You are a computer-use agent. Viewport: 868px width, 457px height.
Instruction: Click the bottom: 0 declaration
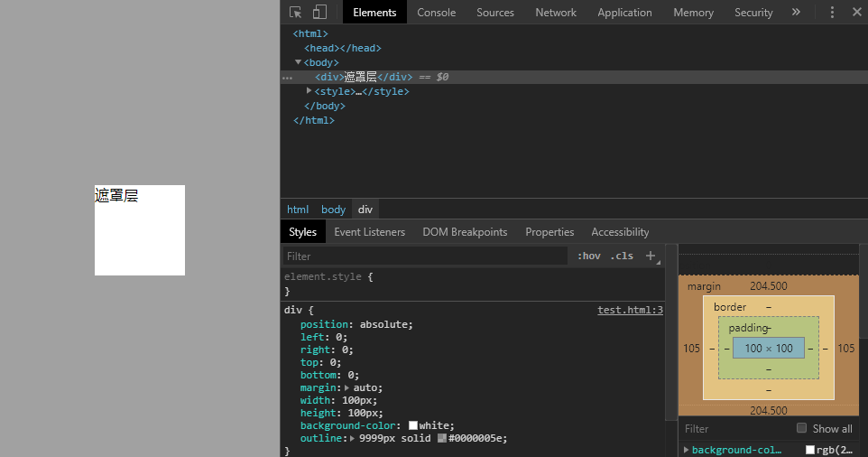tap(329, 375)
